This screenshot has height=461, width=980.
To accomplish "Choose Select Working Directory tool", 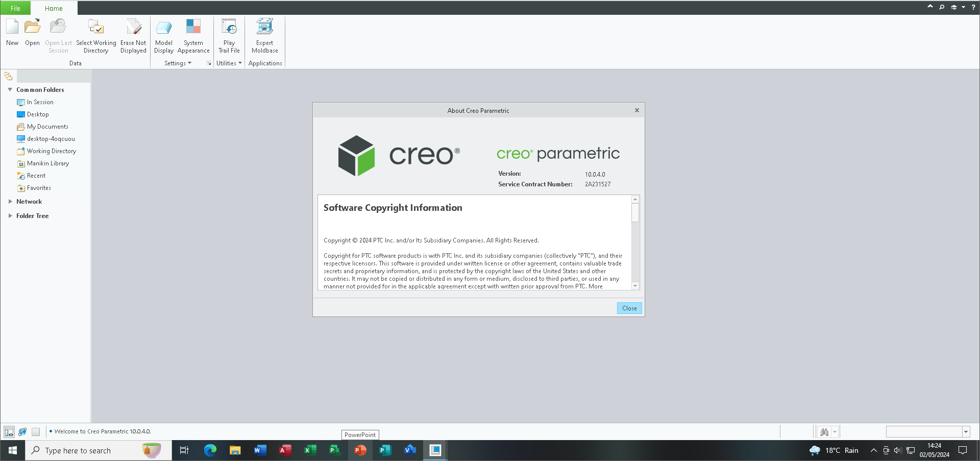I will point(96,36).
